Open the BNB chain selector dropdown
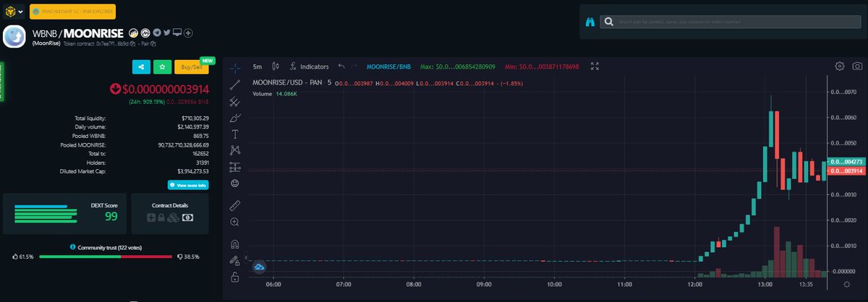This screenshot has height=302, width=868. tap(14, 12)
